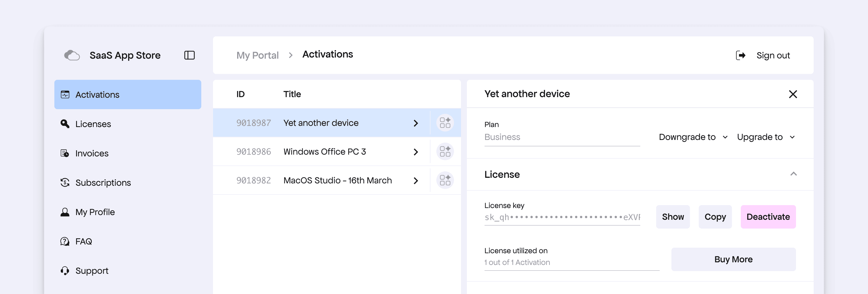Collapse the License section

793,174
